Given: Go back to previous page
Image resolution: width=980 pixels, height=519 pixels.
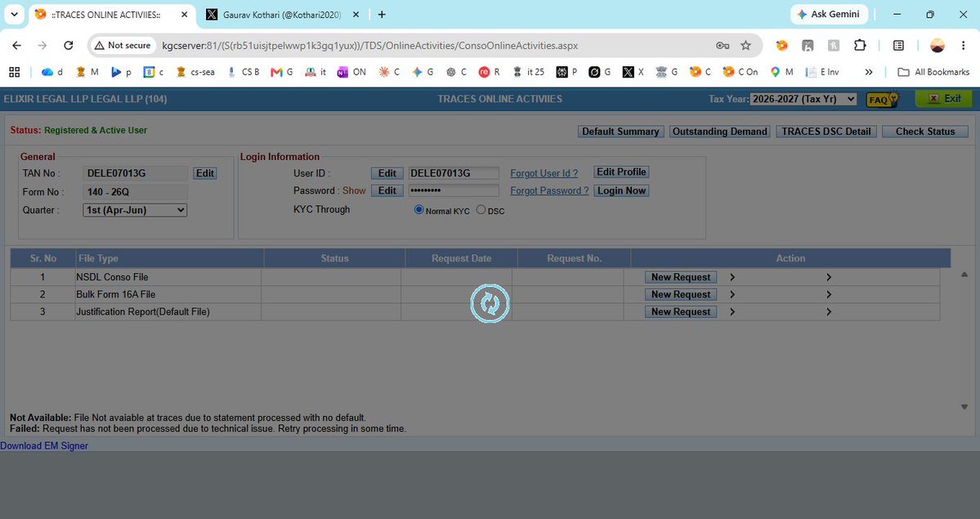Looking at the screenshot, I should tap(17, 46).
